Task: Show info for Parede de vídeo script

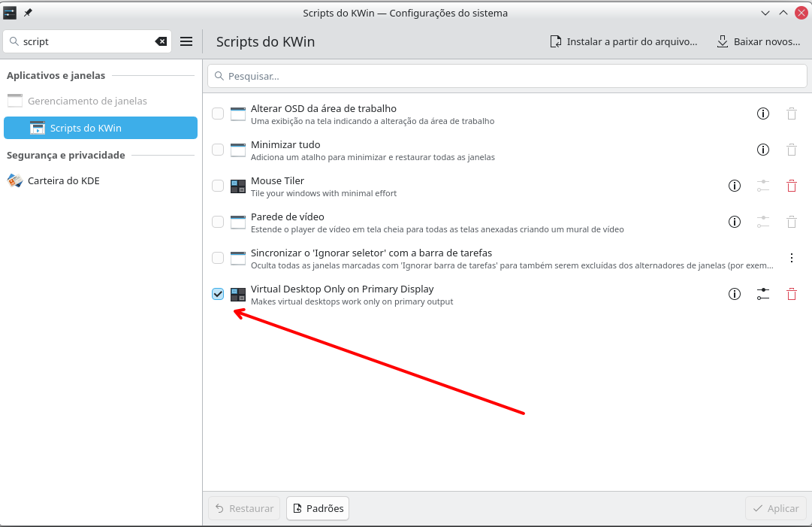Action: [x=735, y=222]
